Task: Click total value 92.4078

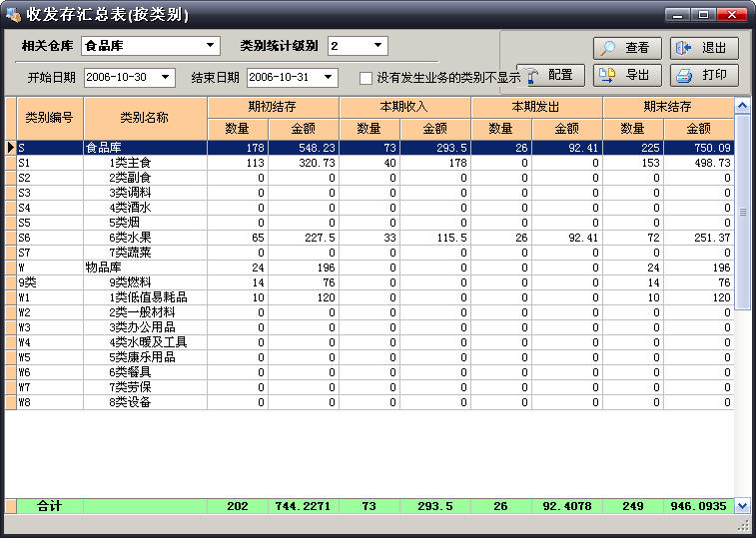Action: [567, 506]
